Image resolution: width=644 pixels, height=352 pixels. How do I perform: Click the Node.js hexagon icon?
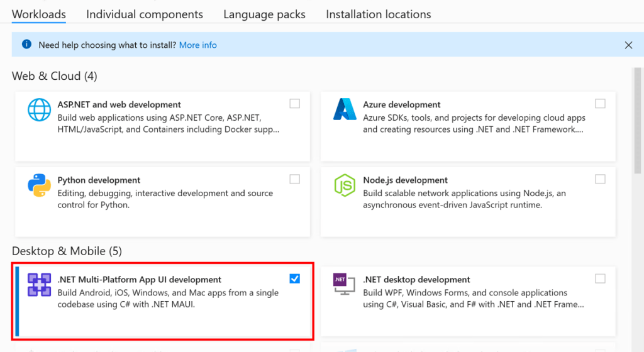[x=345, y=186]
